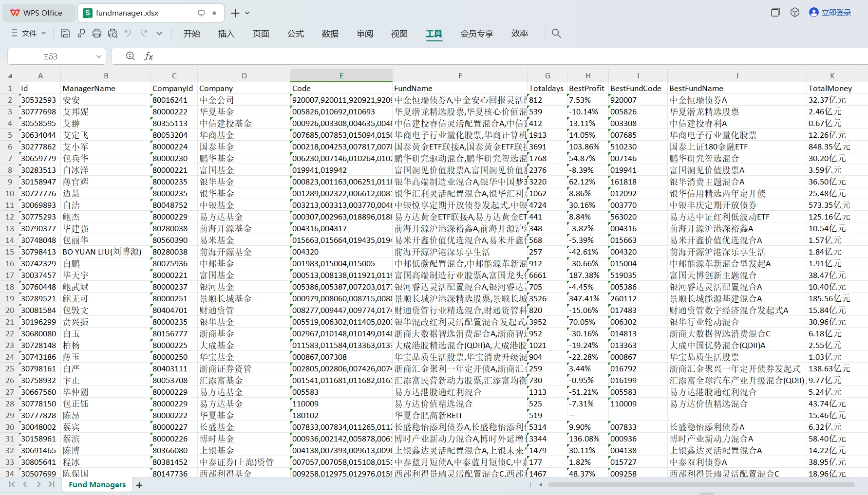Viewport: 868px width, 495px height.
Task: Select column A header
Action: [40, 76]
